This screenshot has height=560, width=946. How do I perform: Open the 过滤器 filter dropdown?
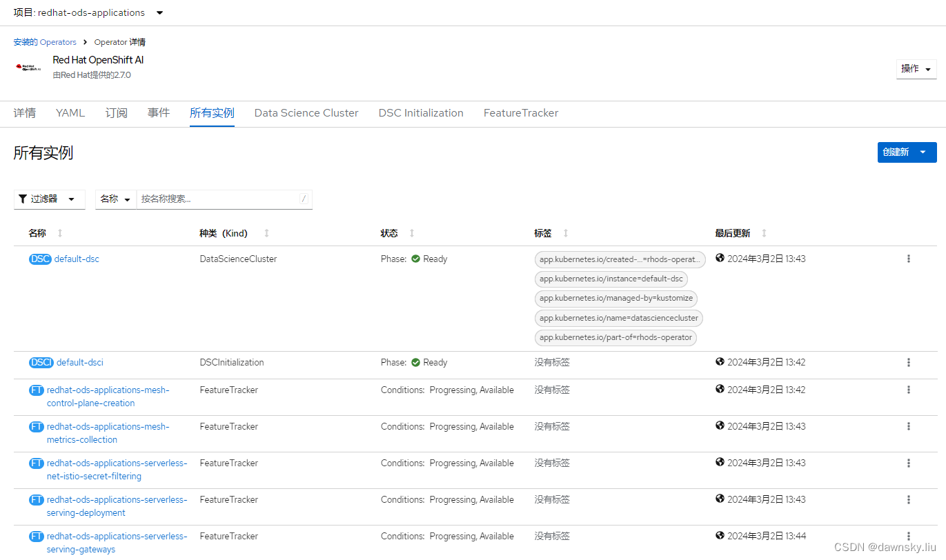50,199
